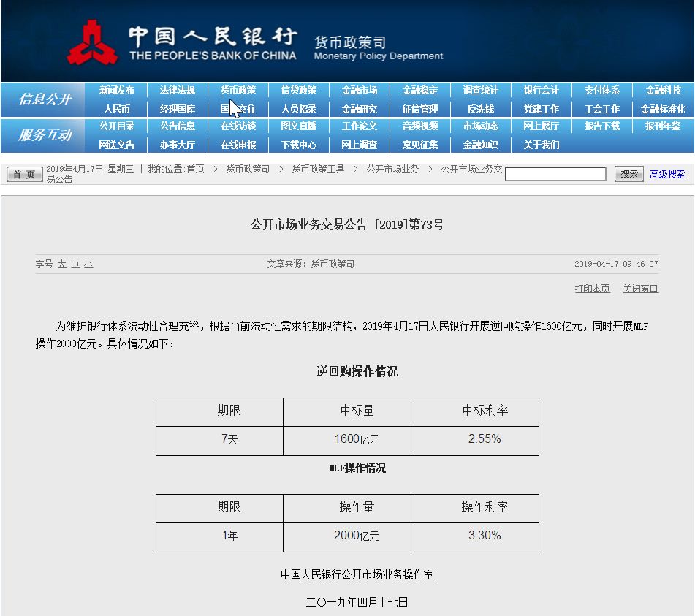Open the 反洗钱 menu item

point(480,109)
